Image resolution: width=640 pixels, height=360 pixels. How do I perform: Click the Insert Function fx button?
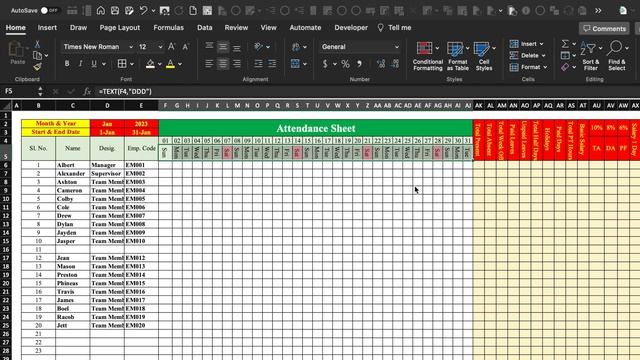tap(87, 91)
